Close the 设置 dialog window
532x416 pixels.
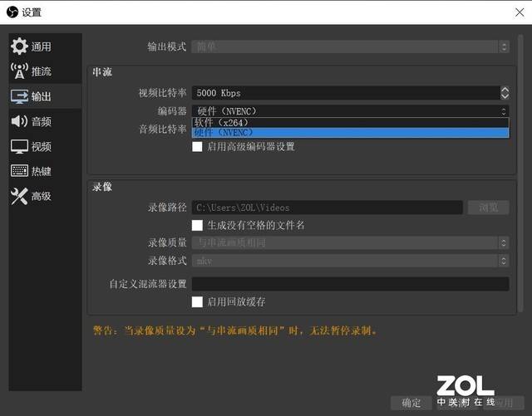tap(520, 12)
